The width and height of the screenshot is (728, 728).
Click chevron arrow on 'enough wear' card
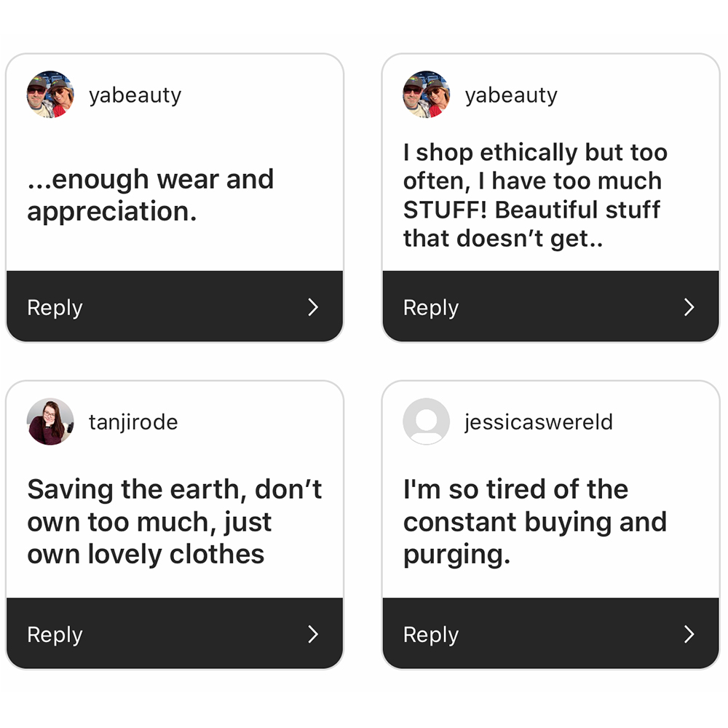(313, 307)
